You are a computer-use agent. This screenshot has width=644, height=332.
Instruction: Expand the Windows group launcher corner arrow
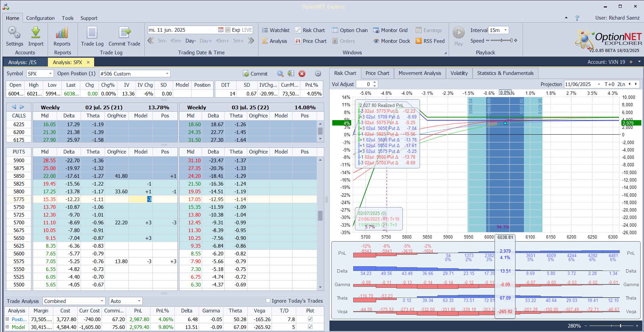[445, 53]
